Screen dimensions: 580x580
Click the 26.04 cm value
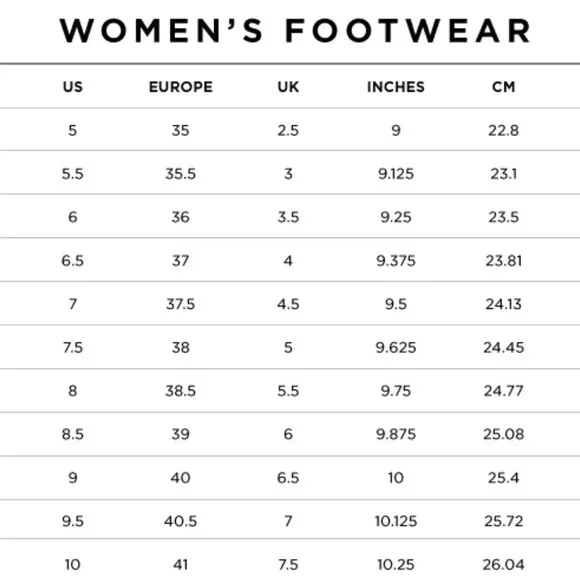(503, 565)
